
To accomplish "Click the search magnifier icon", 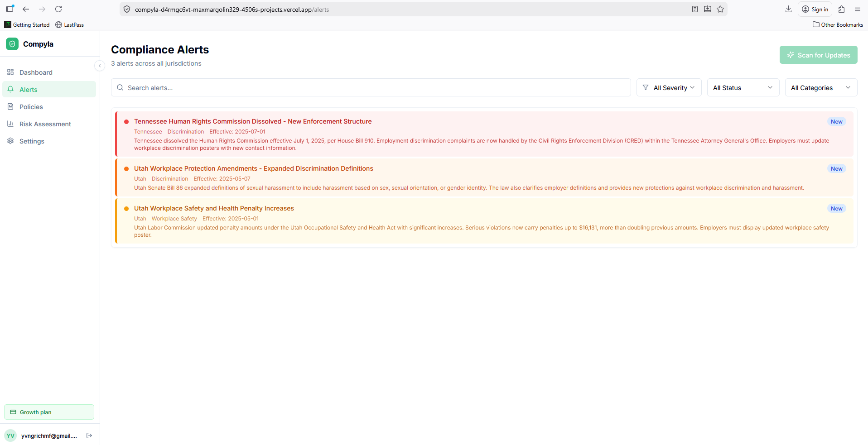I will click(120, 87).
